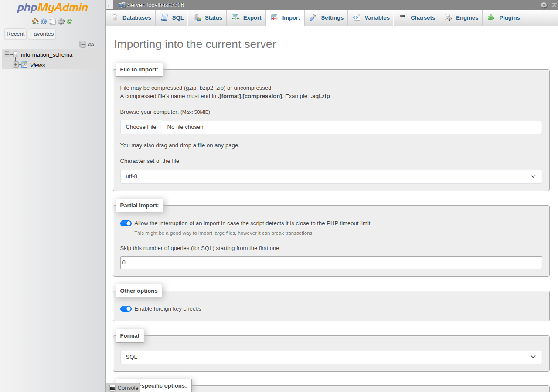
Task: Collapse the top menu bar with chevron icon
Action: [554, 5]
